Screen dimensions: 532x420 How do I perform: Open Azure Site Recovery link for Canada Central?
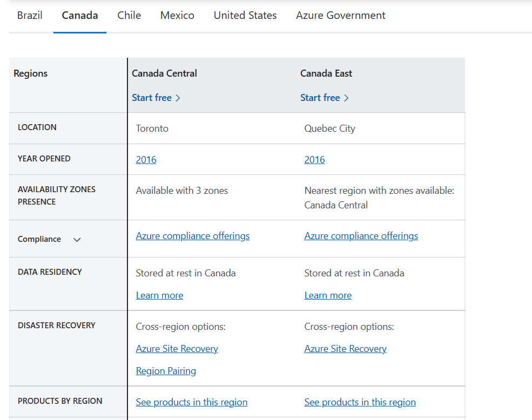pyautogui.click(x=177, y=349)
